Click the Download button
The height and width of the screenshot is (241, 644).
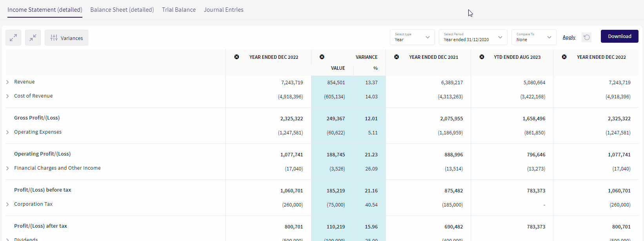tap(620, 36)
